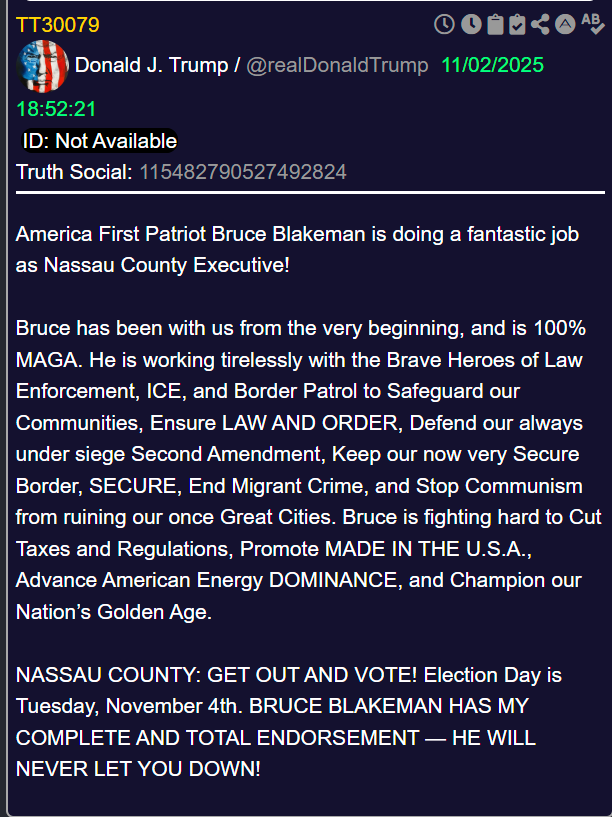Click the clipboard with checkmark icon

click(x=517, y=24)
